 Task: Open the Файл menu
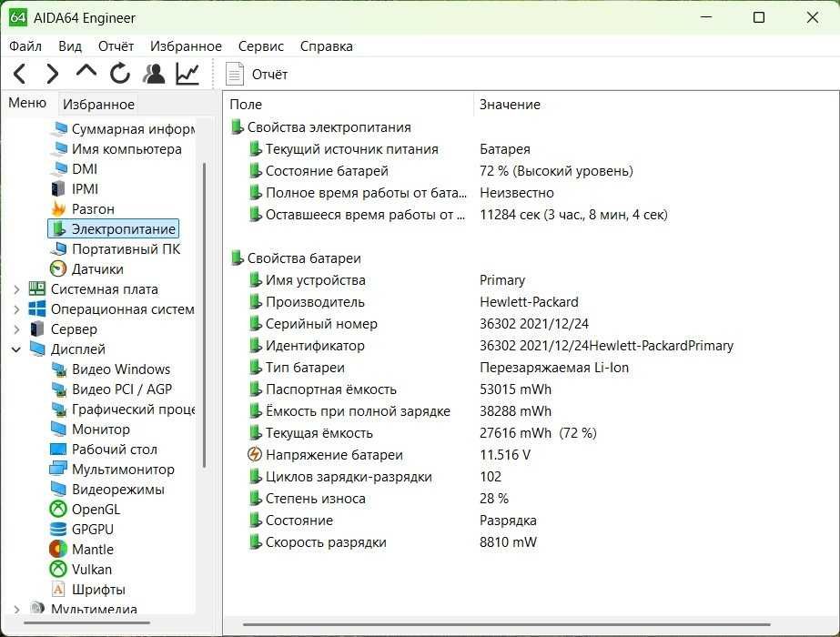(x=25, y=46)
